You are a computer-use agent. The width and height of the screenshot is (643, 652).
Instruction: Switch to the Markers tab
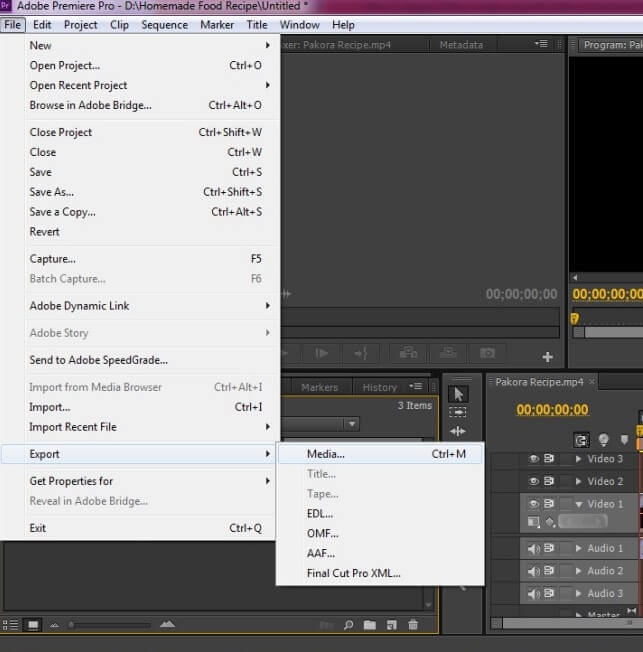319,387
